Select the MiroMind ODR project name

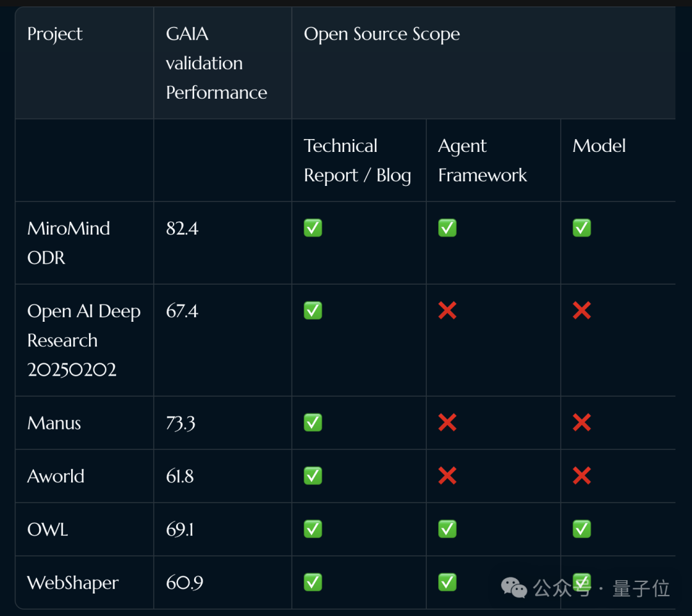click(x=69, y=243)
